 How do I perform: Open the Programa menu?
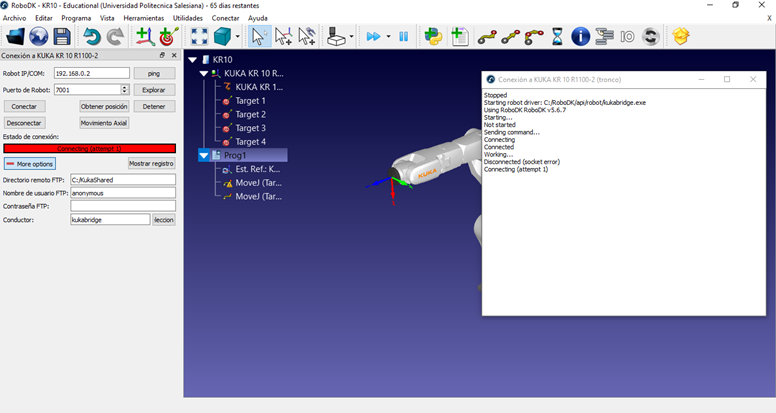76,18
